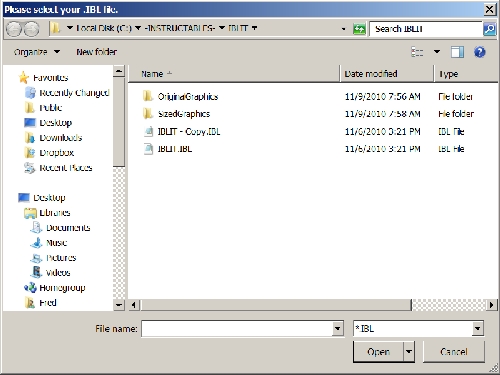Screen dimensions: 500x375
Task: Click the Pictures library icon
Action: 36,258
